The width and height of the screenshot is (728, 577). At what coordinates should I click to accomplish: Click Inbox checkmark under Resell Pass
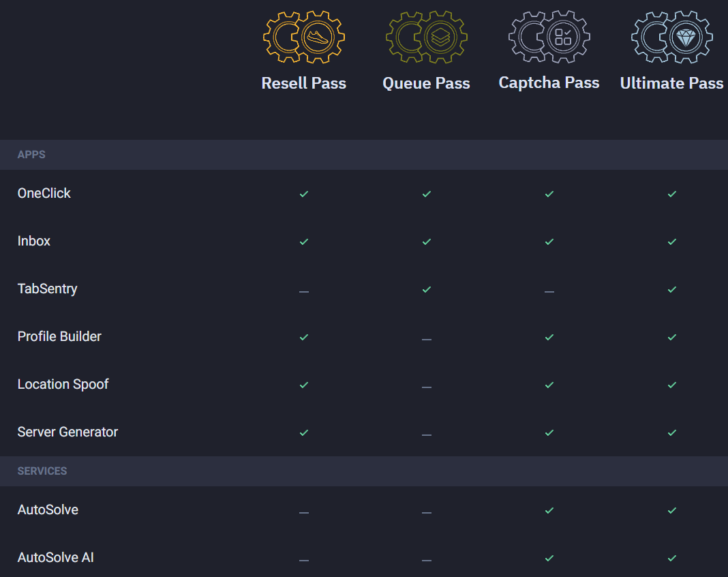[x=303, y=241]
